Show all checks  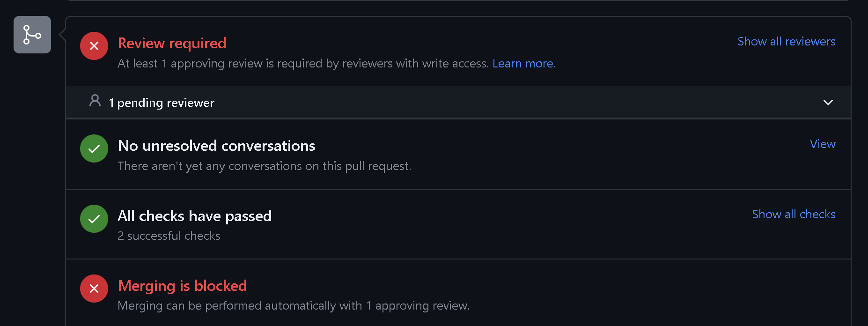coord(794,214)
